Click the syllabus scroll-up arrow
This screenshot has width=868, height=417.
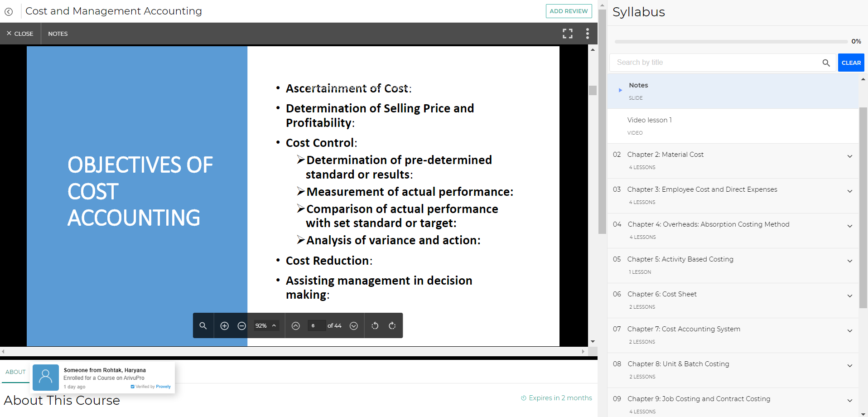pyautogui.click(x=863, y=79)
